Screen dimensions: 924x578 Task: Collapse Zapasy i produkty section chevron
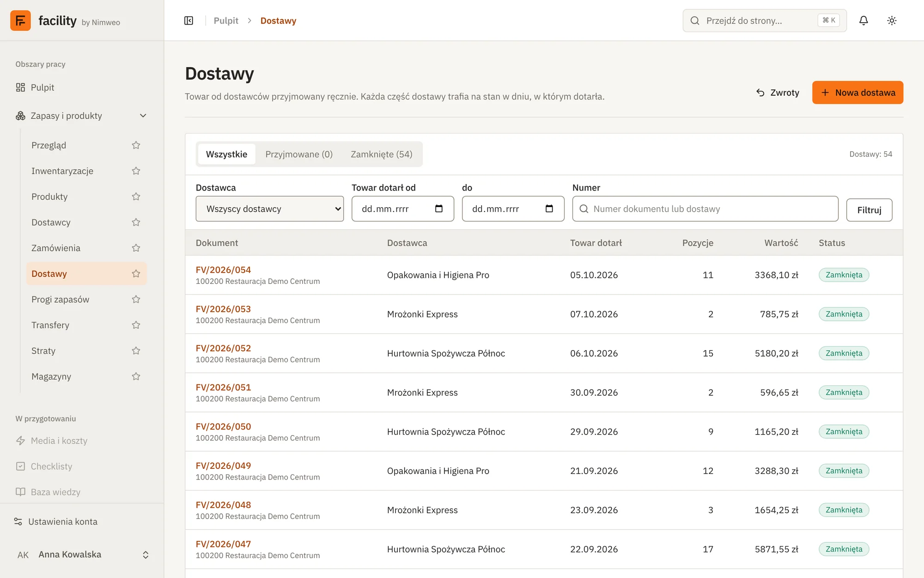click(143, 116)
